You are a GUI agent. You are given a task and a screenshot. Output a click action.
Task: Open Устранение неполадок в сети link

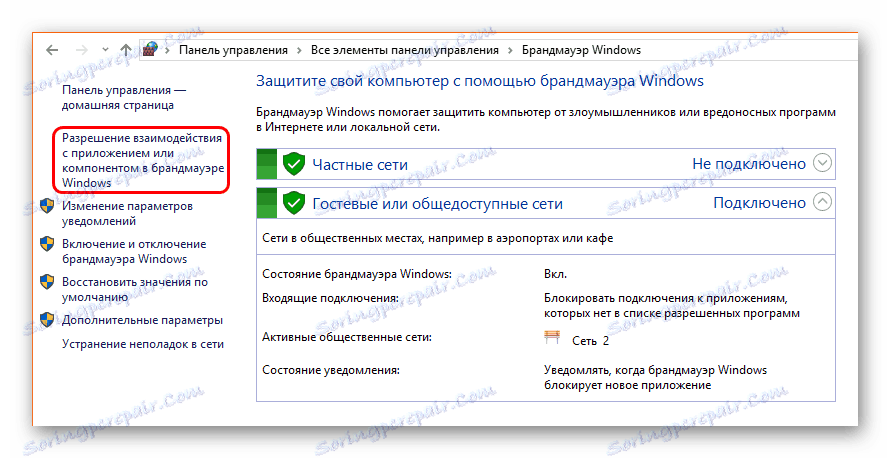[x=143, y=344]
